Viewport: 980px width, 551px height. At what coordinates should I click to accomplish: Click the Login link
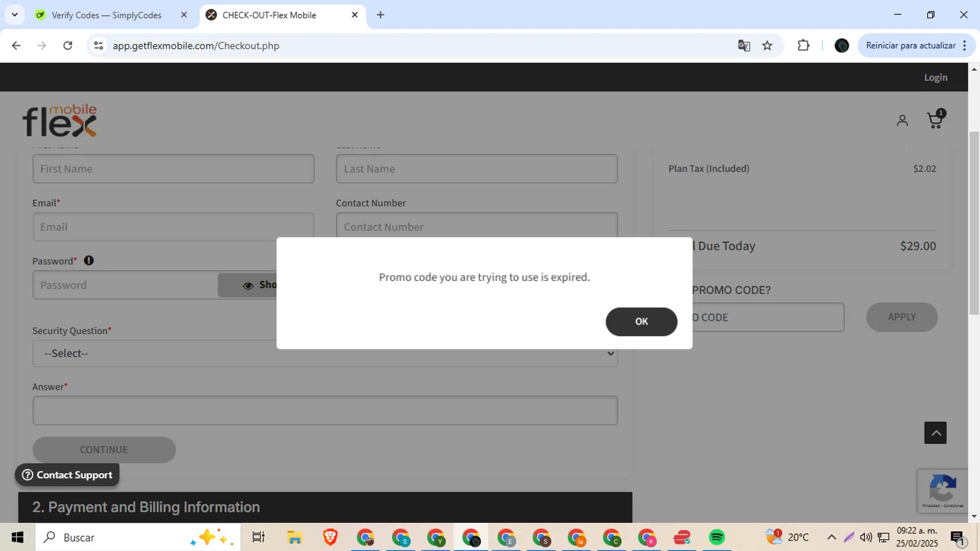(936, 77)
